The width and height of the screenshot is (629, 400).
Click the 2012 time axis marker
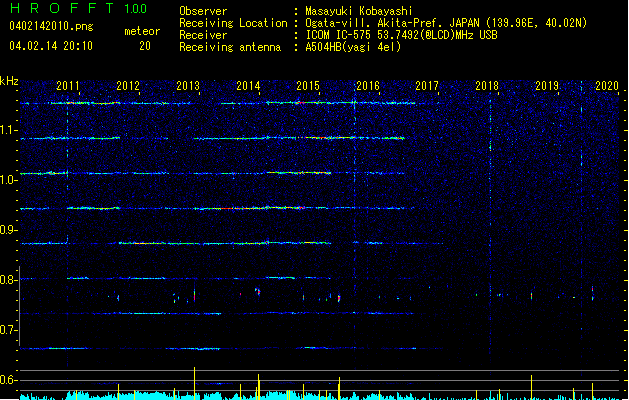128,86
